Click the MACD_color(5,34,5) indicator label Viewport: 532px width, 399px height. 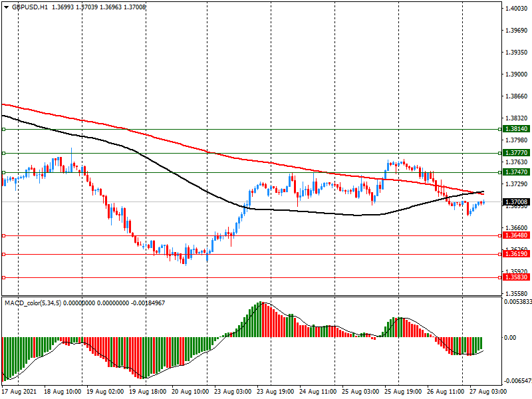tap(33, 303)
